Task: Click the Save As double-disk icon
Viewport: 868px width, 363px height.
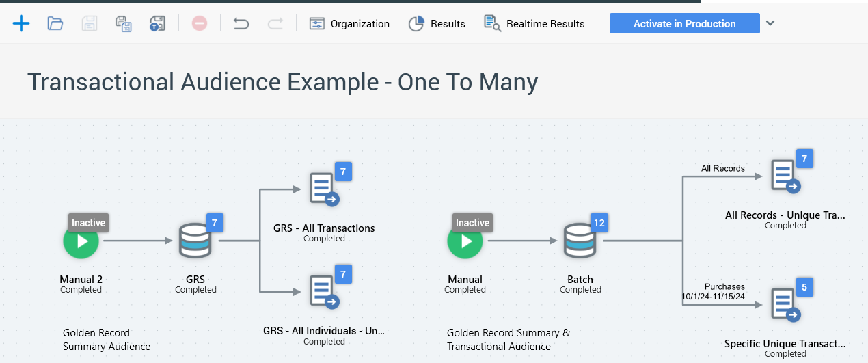Action: 124,23
